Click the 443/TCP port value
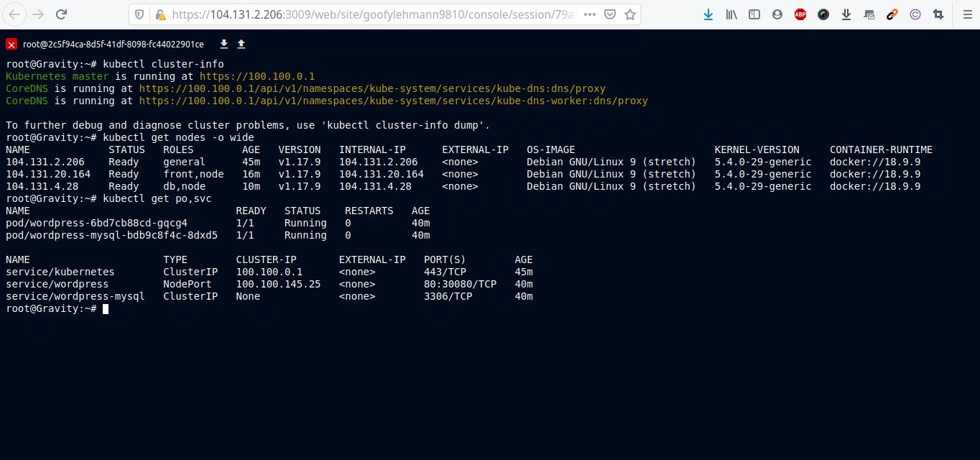 click(445, 272)
